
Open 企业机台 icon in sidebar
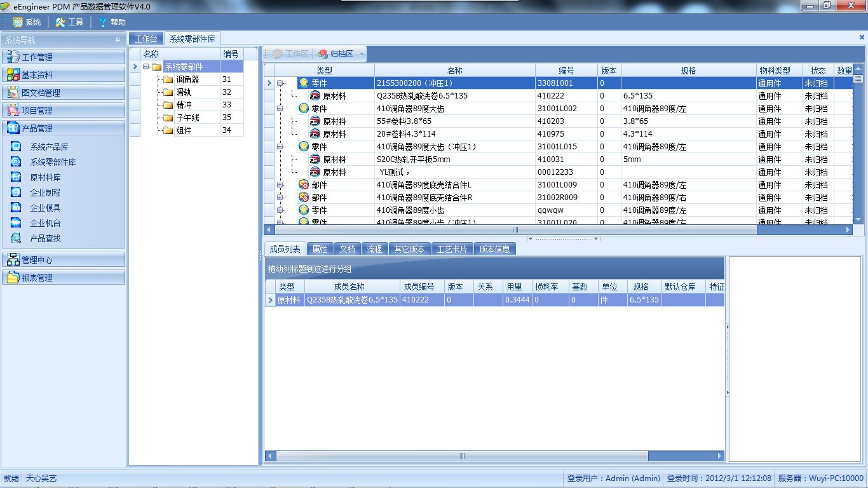(17, 222)
